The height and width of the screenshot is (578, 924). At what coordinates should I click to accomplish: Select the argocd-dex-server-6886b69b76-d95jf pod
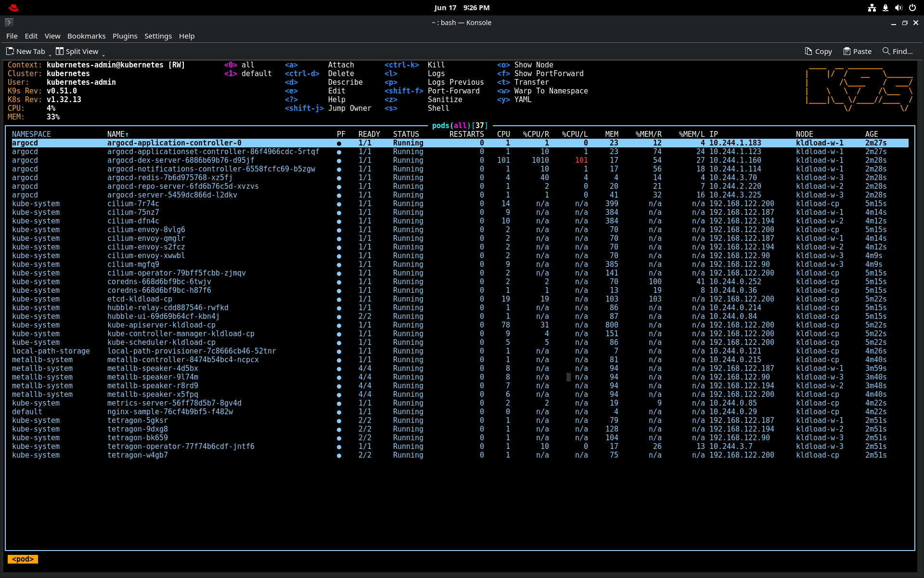[x=180, y=160]
